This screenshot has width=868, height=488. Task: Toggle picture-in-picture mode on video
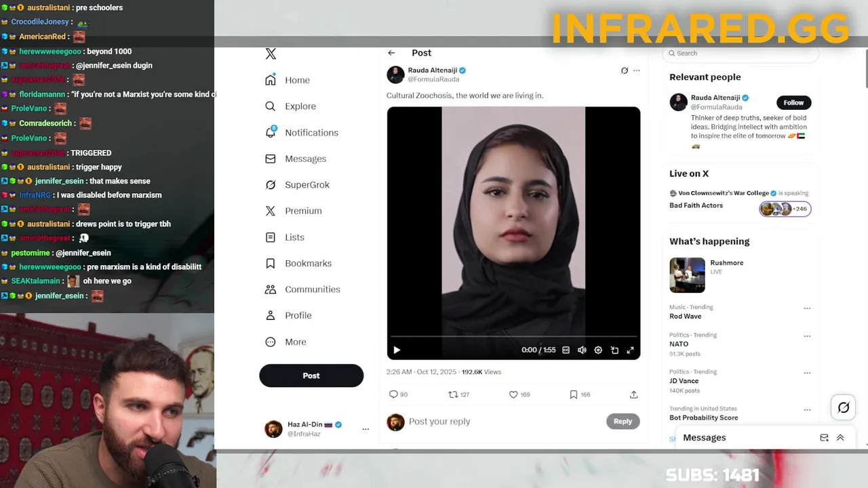pyautogui.click(x=614, y=350)
